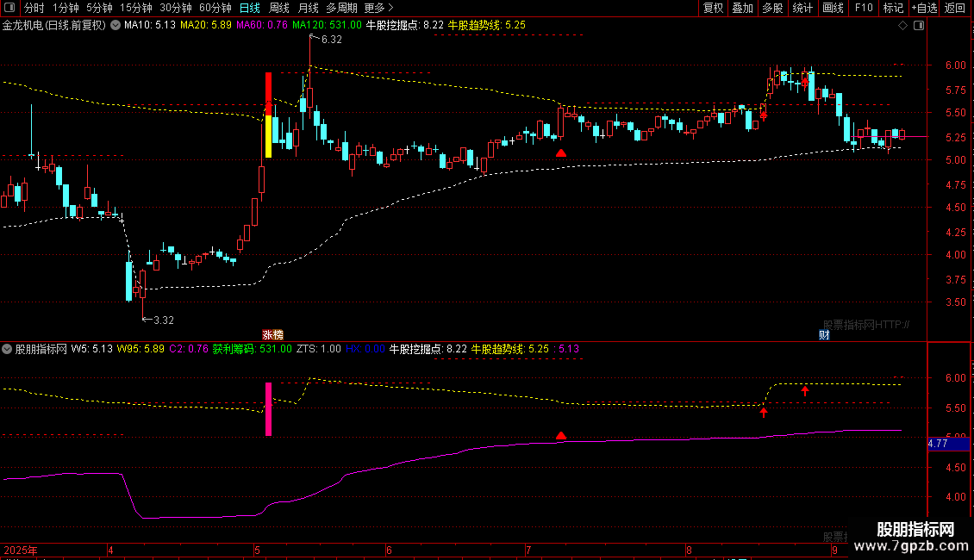
Task: Click the 股朋指标网 sub-chart indicator name
Action: [41, 349]
